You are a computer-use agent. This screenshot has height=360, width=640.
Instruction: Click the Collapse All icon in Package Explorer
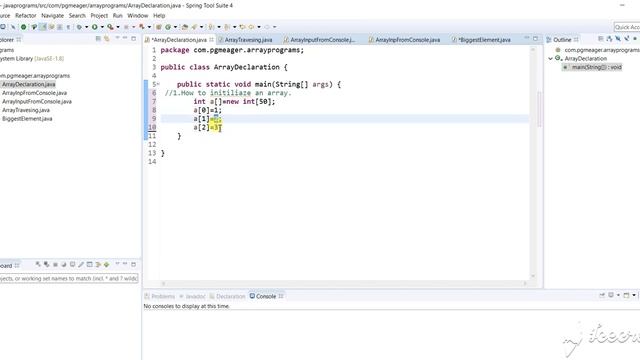[x=98, y=38]
